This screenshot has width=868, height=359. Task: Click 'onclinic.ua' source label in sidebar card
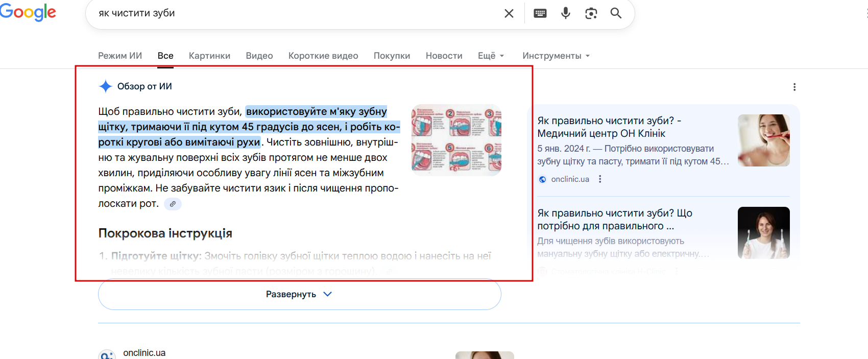pos(570,179)
